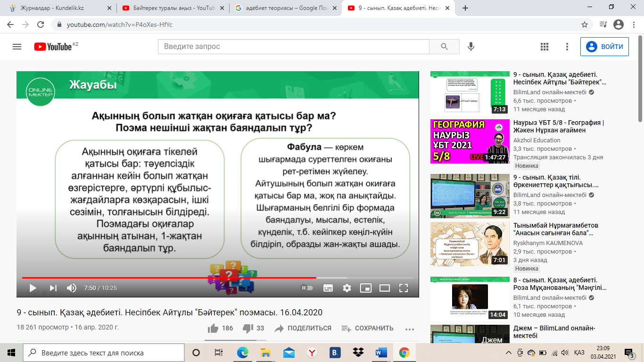This screenshot has width=644, height=362.
Task: Switch ҚАЗ keyboard language indicator
Action: coord(579,353)
